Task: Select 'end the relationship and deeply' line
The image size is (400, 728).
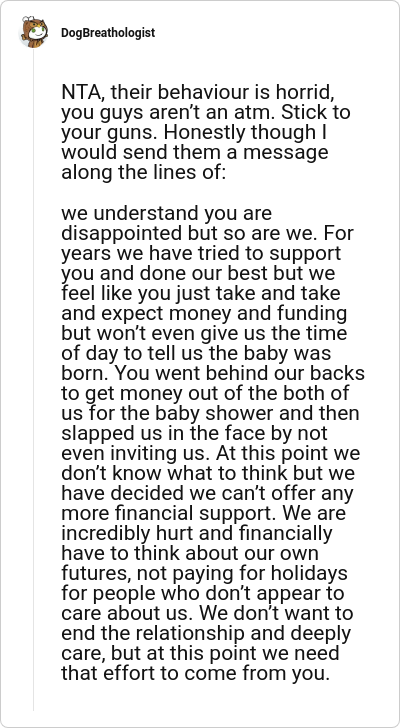Action: pos(206,633)
